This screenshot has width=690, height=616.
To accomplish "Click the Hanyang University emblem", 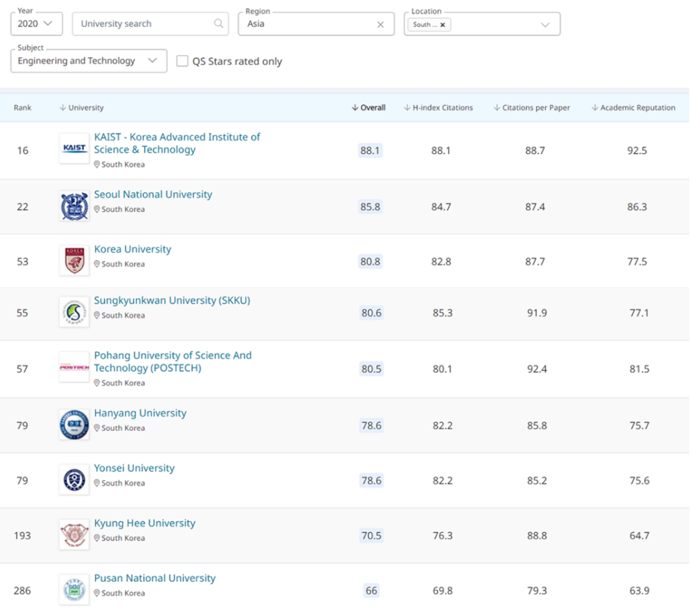I will point(74,425).
